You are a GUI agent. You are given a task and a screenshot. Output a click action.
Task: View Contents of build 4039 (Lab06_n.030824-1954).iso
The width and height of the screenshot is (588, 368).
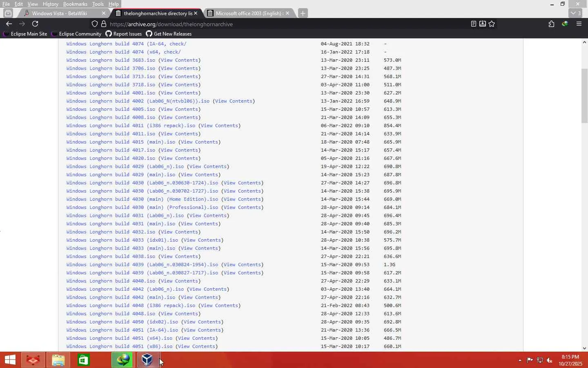coord(242,265)
